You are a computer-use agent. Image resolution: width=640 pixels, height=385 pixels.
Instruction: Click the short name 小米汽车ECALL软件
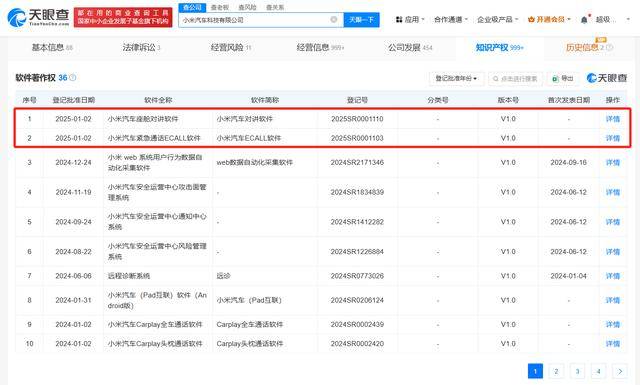(249, 138)
